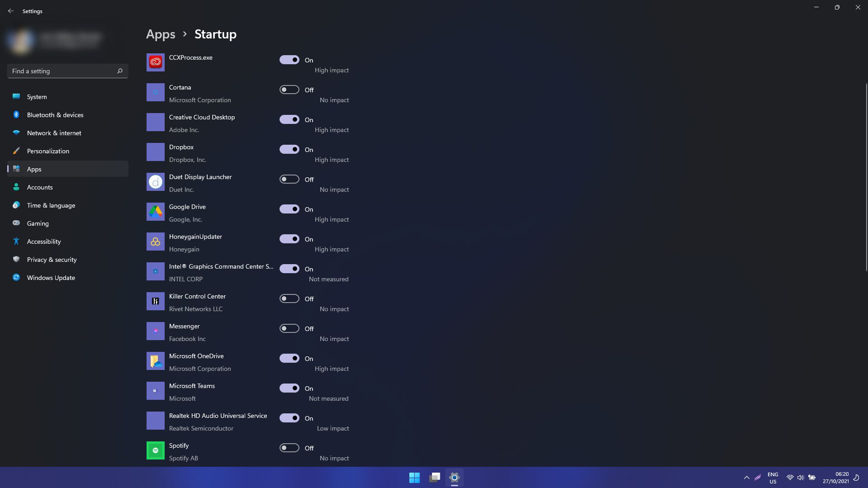Enable Duet Display Launcher startup

(289, 179)
